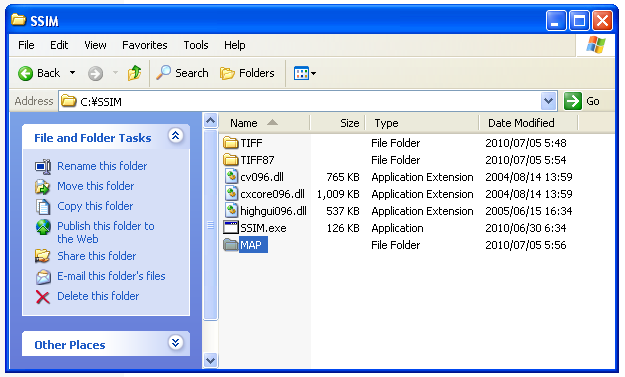The height and width of the screenshot is (377, 625).
Task: Click Share this folder link
Action: (x=96, y=256)
